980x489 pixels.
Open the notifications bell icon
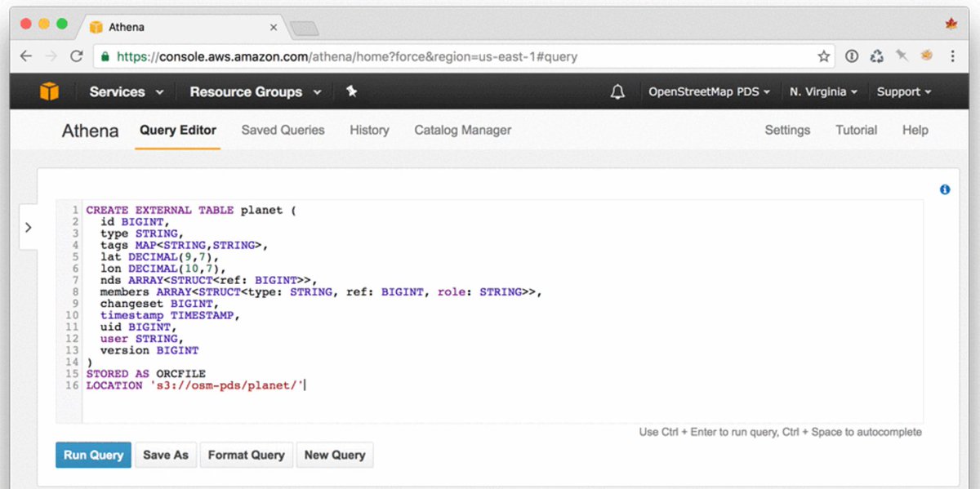[617, 92]
